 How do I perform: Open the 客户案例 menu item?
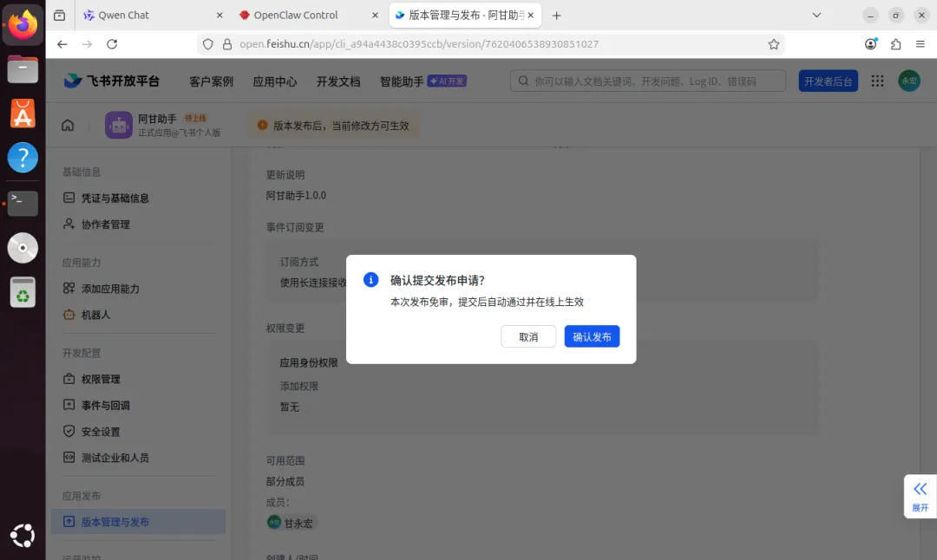[x=211, y=81]
